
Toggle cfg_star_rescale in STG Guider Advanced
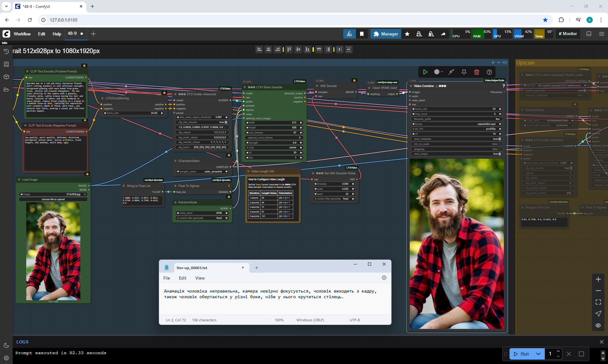226,122
